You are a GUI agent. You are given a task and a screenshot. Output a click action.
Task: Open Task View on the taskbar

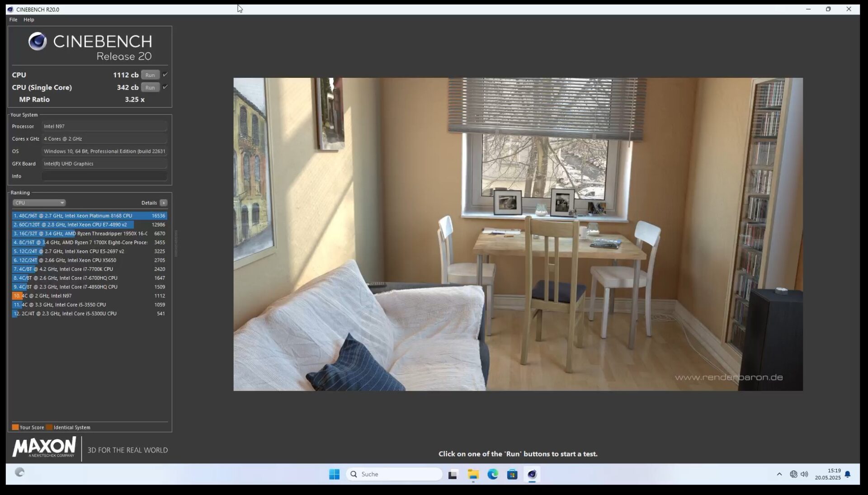[453, 474]
